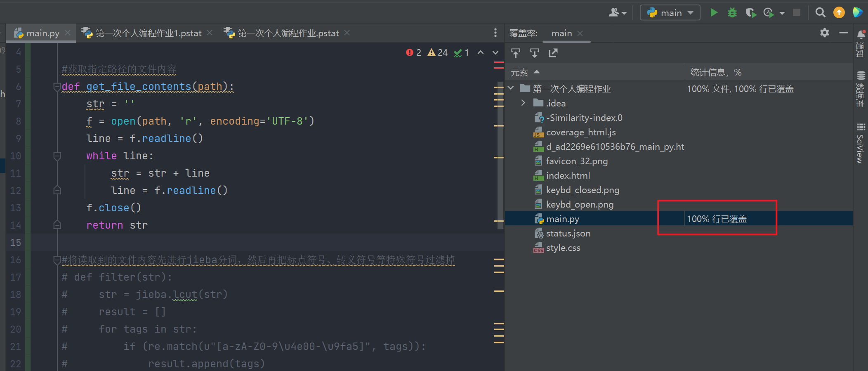868x371 pixels.
Task: Select coverage_html.js in the tree
Action: [x=580, y=132]
